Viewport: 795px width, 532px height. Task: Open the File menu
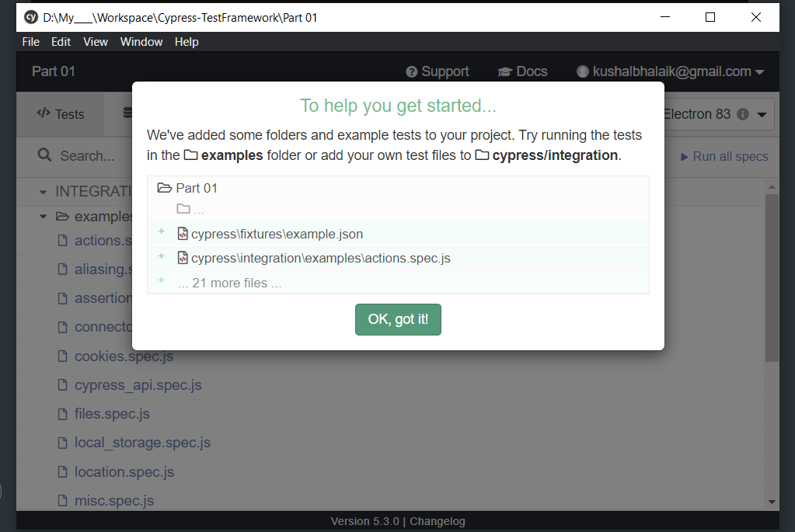(31, 42)
